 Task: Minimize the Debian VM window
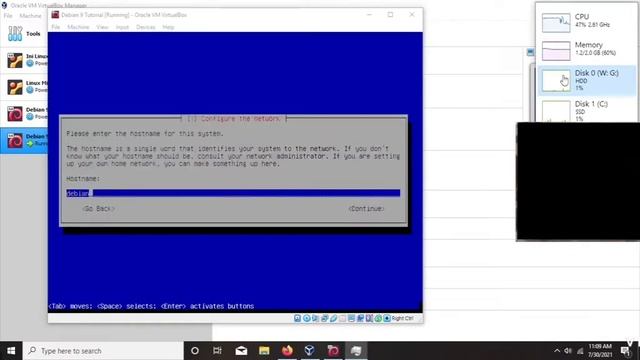pos(369,15)
